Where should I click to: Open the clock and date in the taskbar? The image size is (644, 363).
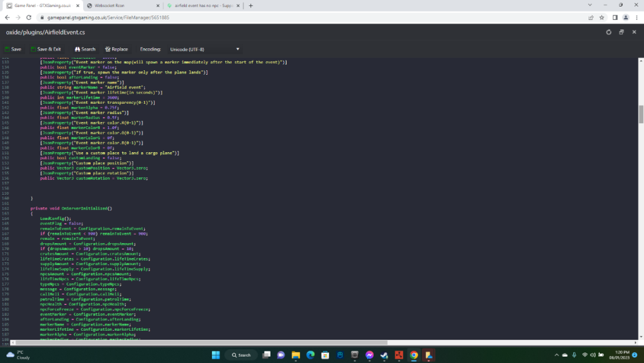tap(620, 355)
